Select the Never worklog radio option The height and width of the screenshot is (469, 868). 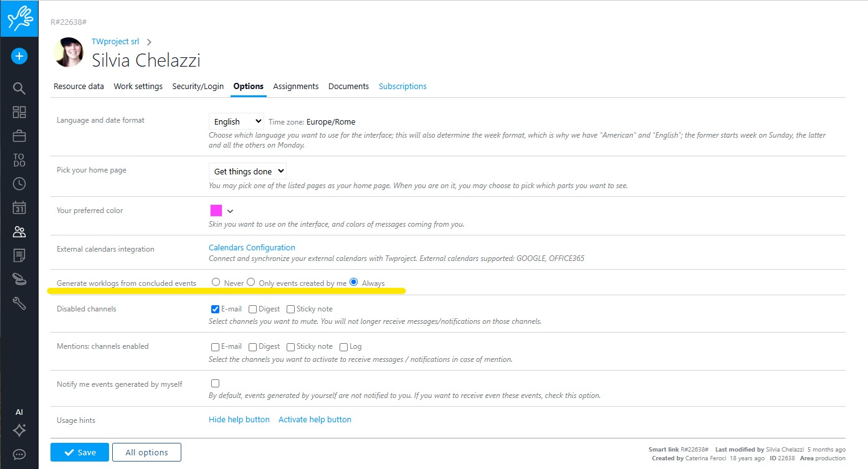pyautogui.click(x=216, y=282)
